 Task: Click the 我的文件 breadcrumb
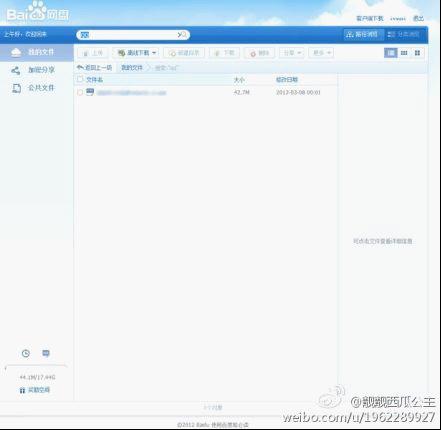tap(132, 68)
